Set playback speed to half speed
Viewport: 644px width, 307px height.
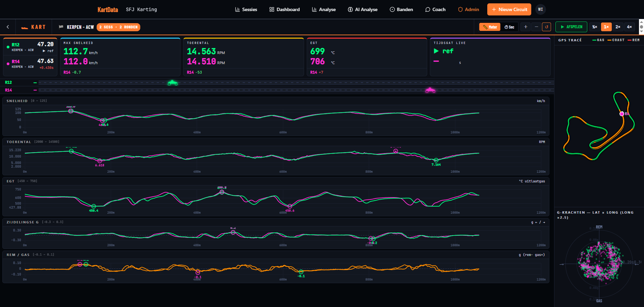click(x=595, y=27)
